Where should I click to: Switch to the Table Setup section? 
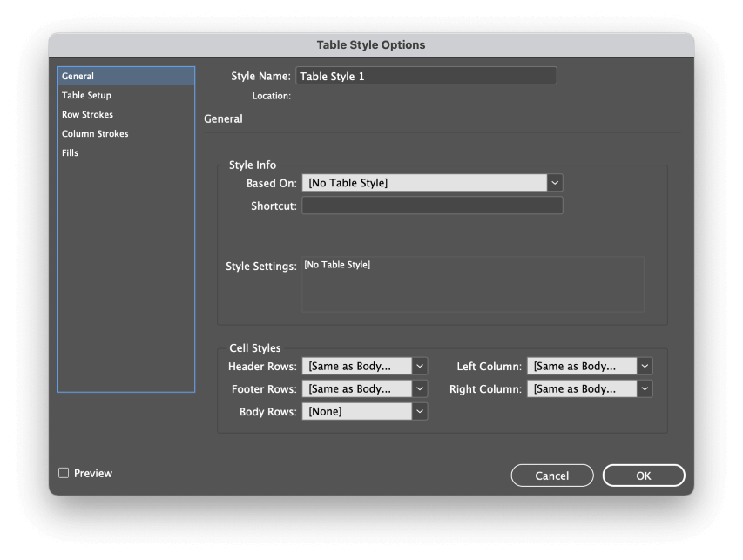coord(87,96)
